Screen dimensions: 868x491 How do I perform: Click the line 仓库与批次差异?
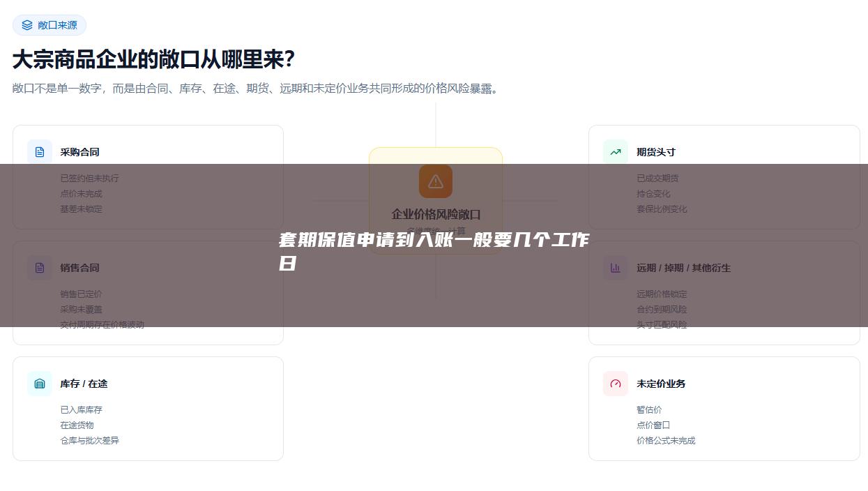click(90, 441)
